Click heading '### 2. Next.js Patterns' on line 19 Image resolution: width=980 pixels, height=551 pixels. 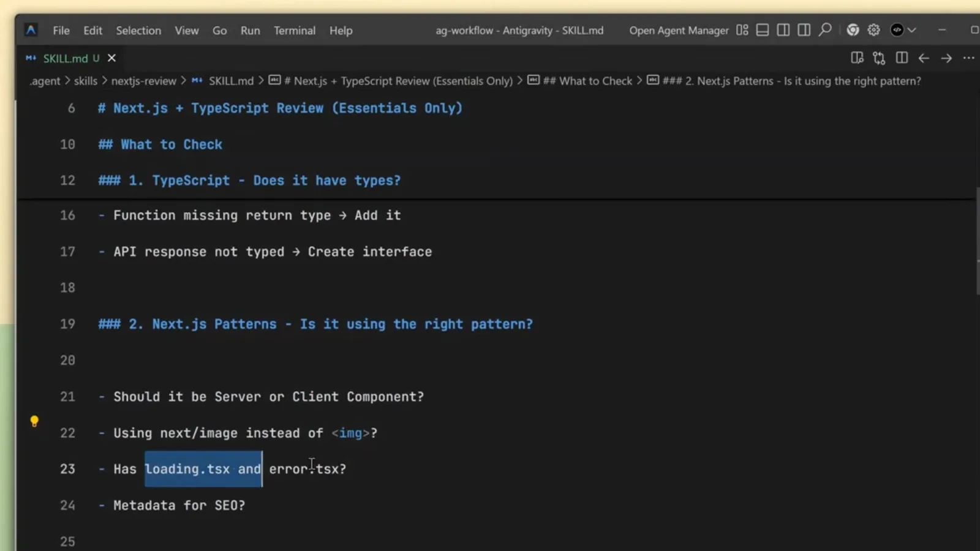click(x=315, y=324)
